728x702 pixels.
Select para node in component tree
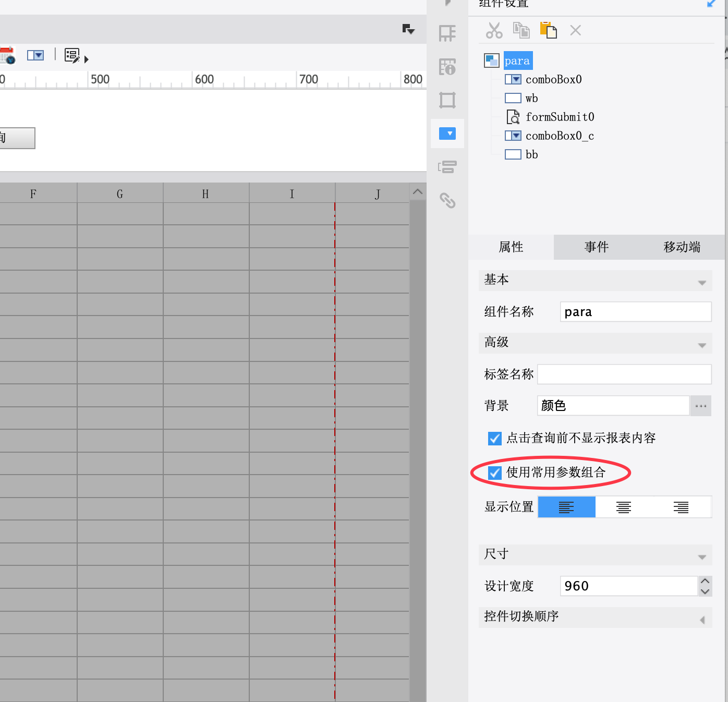[517, 60]
